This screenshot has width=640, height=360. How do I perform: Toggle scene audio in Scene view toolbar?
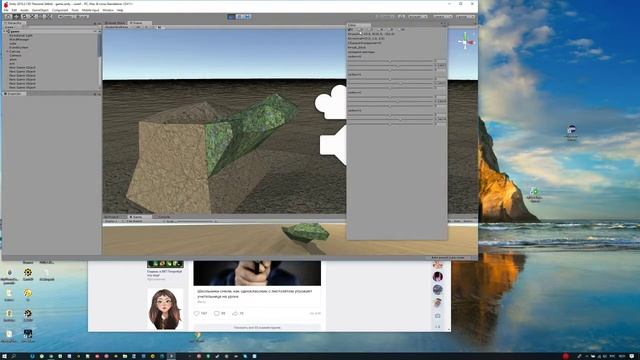153,27
